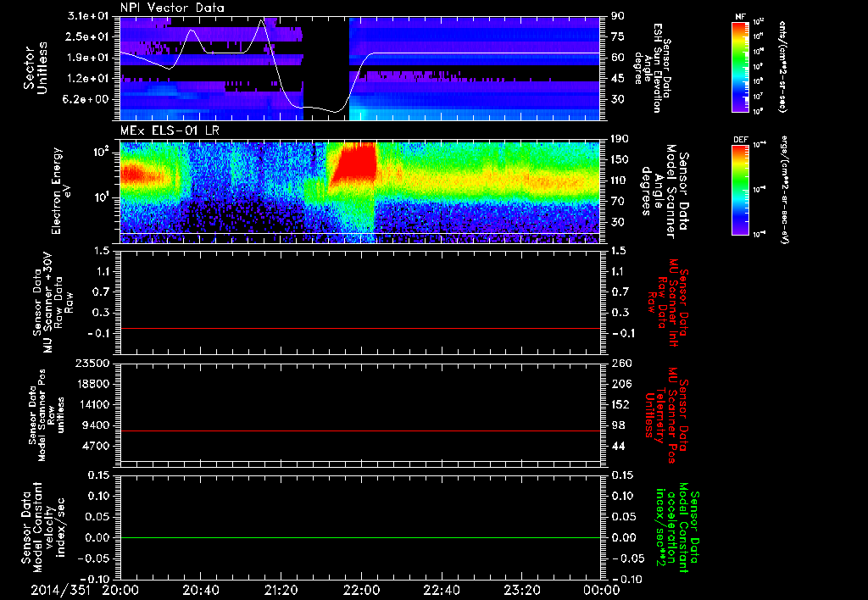Screen dimensions: 868x600
Task: Click the '20:00' time axis label
Action: click(120, 590)
